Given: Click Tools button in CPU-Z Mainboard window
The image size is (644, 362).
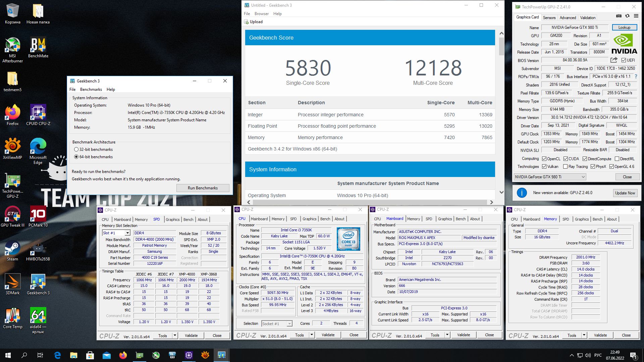Looking at the screenshot, I should [435, 335].
